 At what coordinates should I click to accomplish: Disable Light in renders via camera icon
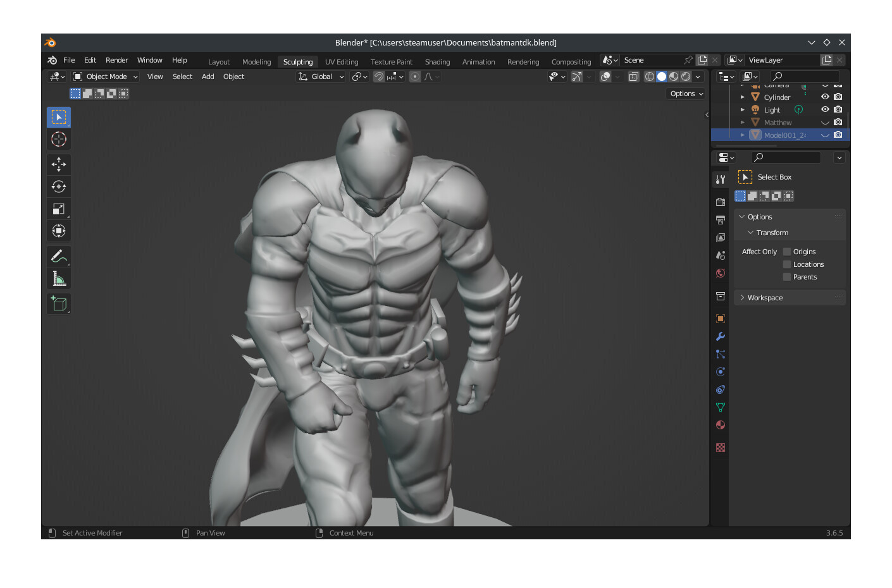coord(838,109)
